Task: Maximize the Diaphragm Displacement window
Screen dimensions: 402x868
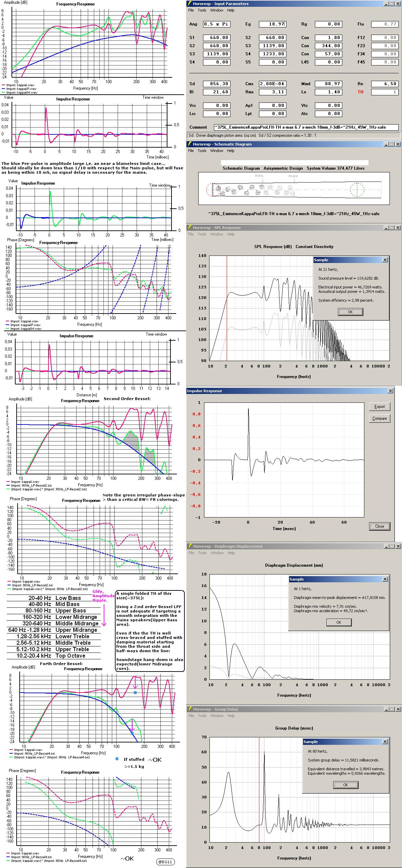Action: click(392, 546)
